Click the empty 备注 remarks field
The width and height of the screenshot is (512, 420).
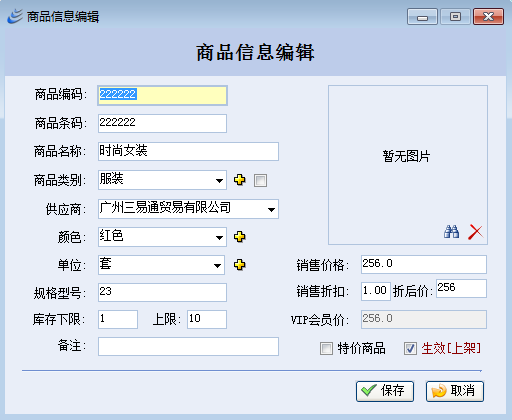(188, 346)
